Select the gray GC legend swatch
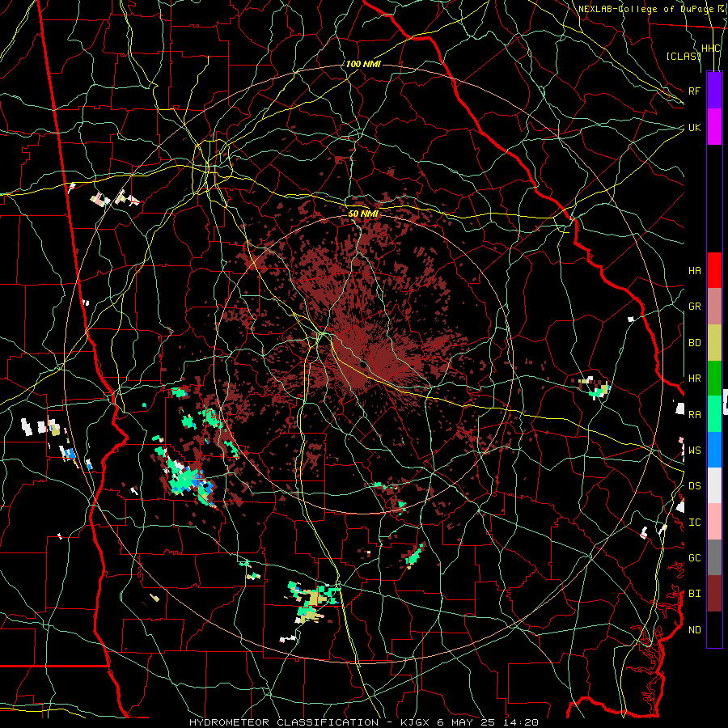This screenshot has height=728, width=728. (x=714, y=557)
